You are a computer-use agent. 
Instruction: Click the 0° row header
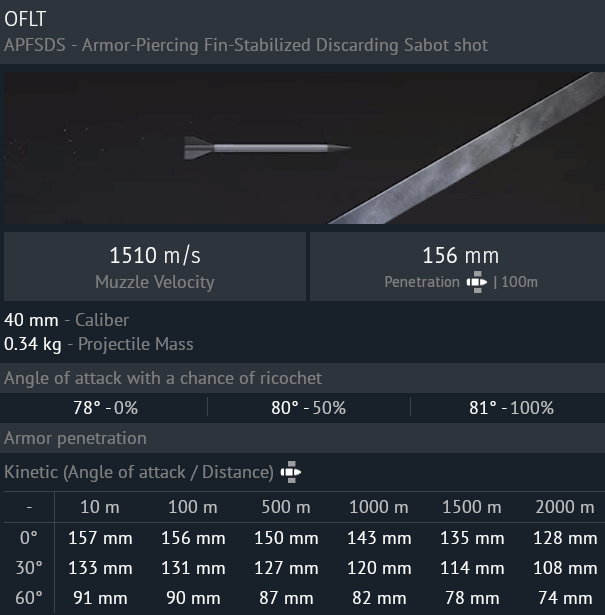29,538
